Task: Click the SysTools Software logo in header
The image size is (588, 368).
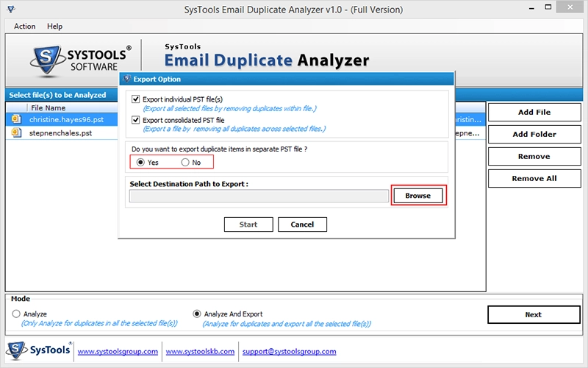Action: tap(81, 60)
